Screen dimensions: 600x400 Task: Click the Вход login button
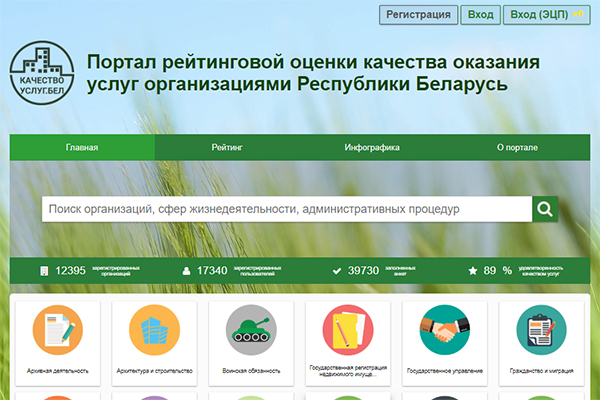click(x=481, y=15)
